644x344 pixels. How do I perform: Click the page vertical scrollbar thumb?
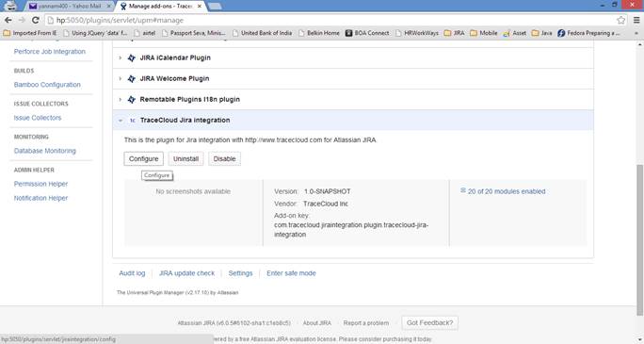[639, 239]
